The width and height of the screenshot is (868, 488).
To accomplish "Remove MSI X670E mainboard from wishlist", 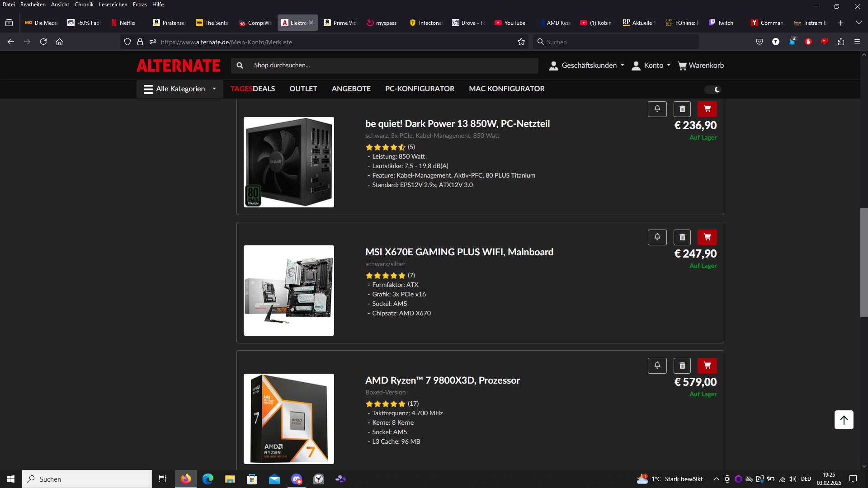I will [682, 237].
